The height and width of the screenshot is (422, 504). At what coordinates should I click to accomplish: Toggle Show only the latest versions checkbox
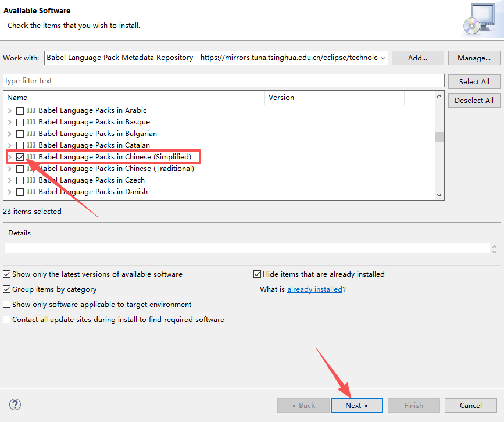7,274
